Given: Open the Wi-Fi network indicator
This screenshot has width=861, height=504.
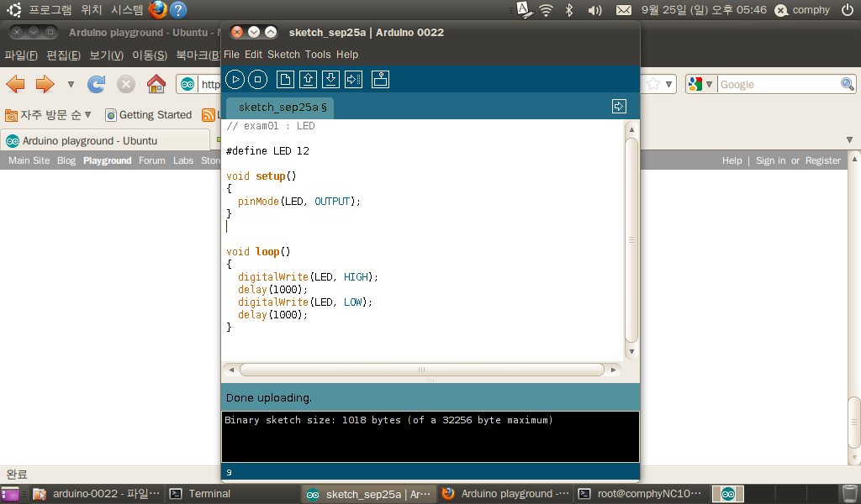Looking at the screenshot, I should pyautogui.click(x=546, y=10).
